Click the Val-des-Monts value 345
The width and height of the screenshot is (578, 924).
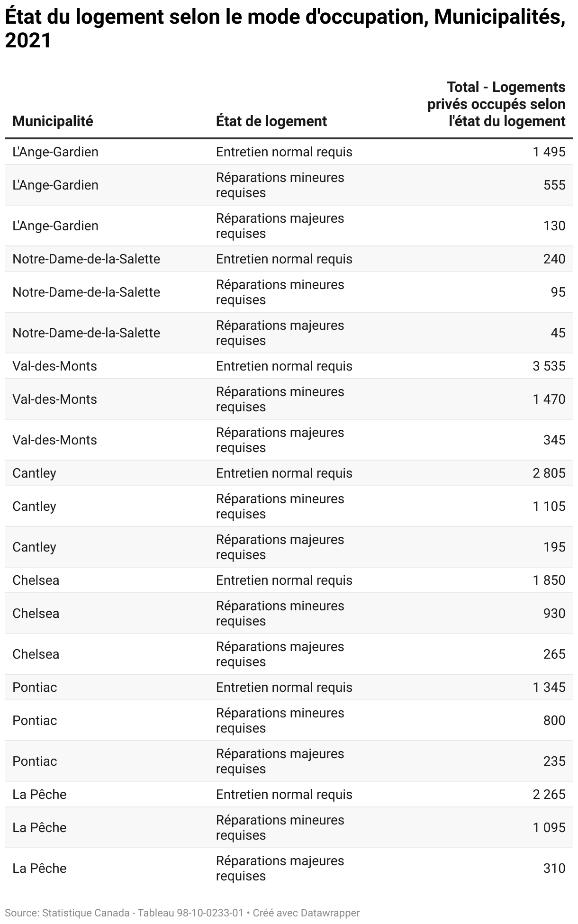point(554,440)
